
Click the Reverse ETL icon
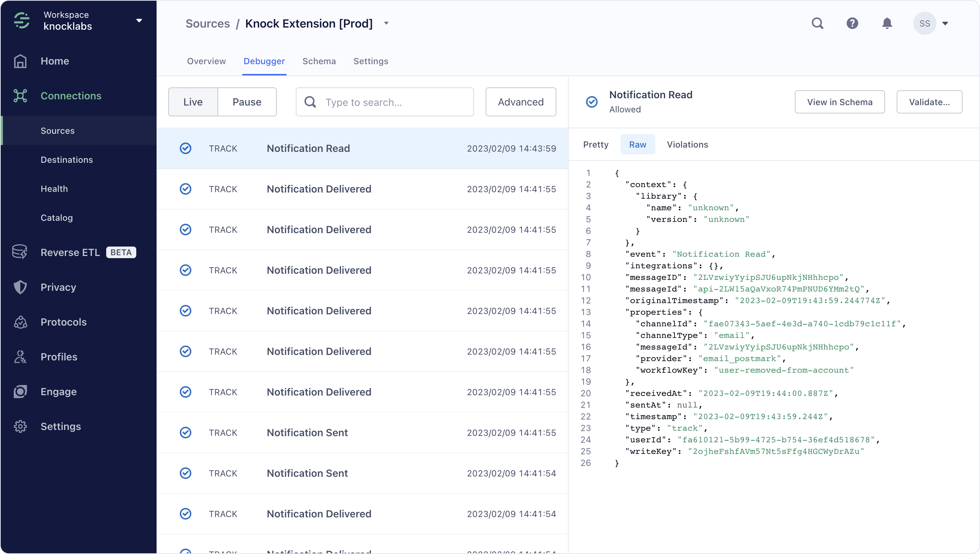coord(21,252)
